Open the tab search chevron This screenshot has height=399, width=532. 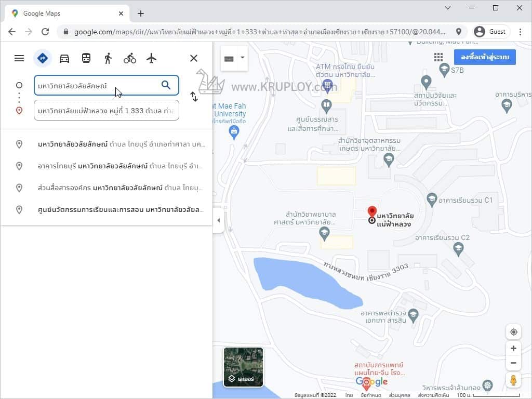448,8
